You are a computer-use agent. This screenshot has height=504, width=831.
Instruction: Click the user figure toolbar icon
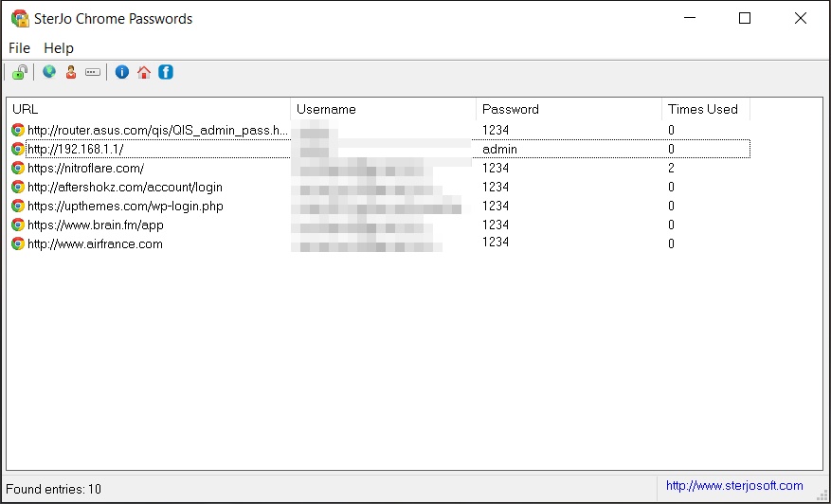point(71,72)
